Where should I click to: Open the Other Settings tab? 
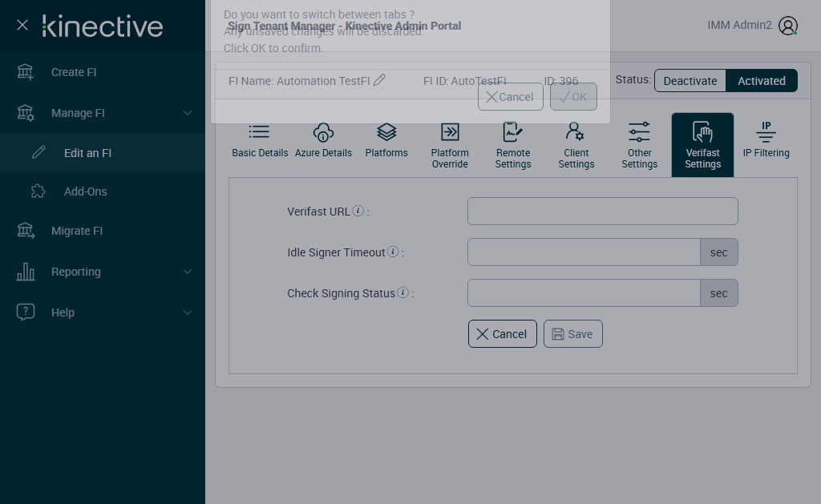click(x=639, y=146)
